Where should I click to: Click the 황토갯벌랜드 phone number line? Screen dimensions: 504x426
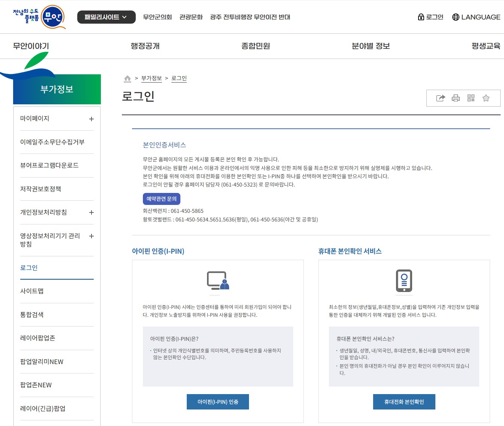(230, 220)
